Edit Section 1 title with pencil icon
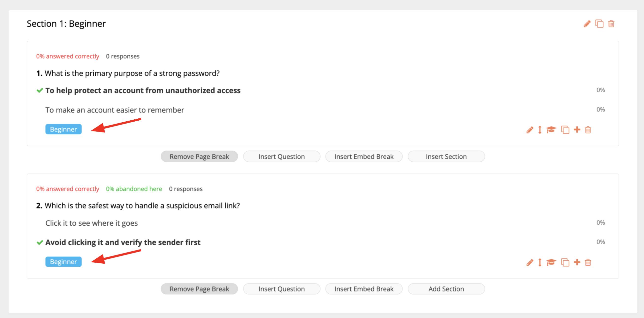Image resolution: width=644 pixels, height=318 pixels. pyautogui.click(x=587, y=24)
